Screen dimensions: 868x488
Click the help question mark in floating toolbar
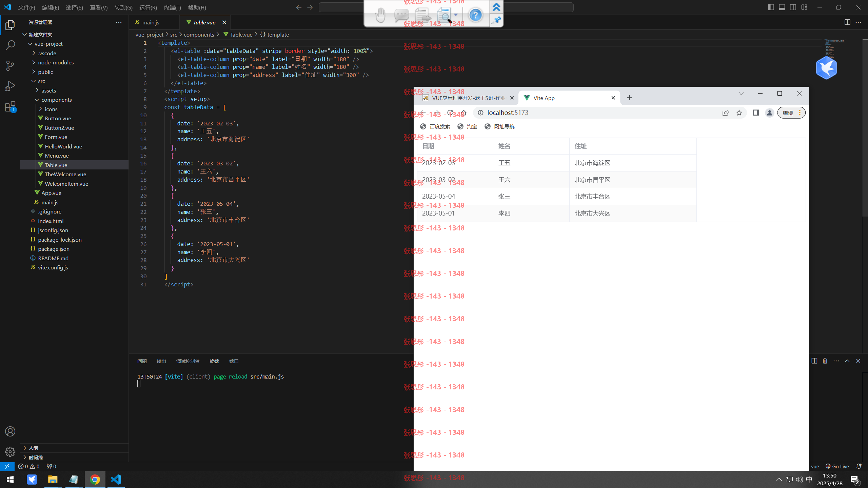(x=475, y=15)
